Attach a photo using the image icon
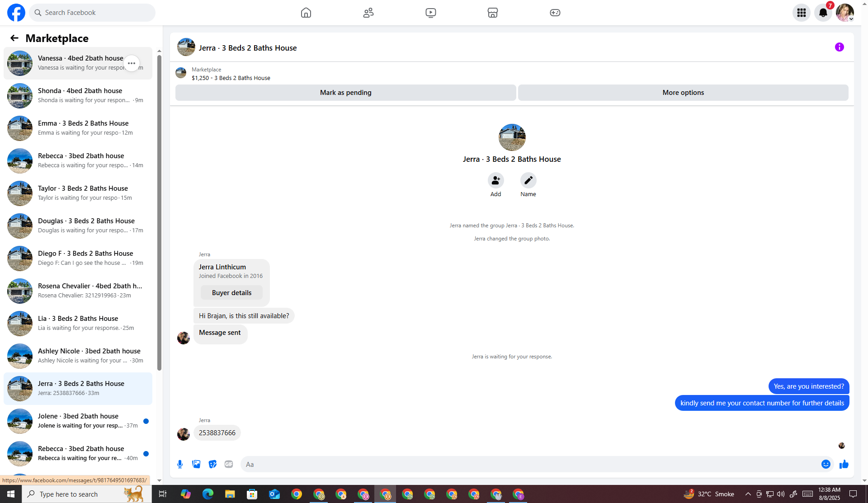This screenshot has height=503, width=868. 196,464
